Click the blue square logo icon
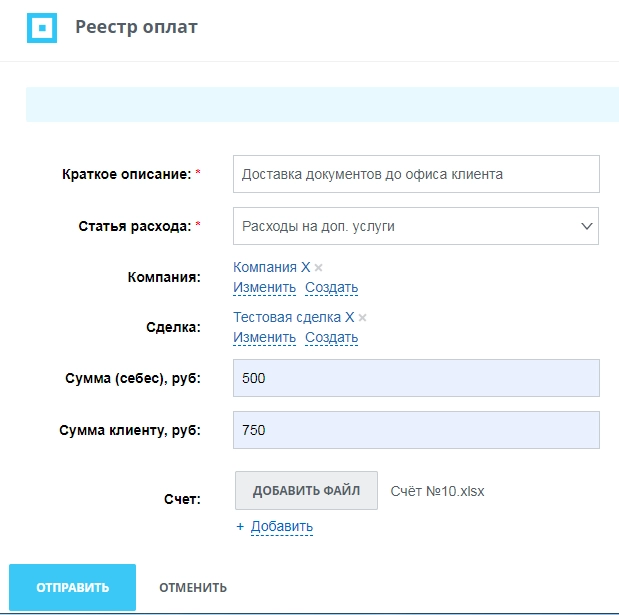This screenshot has width=619, height=615. tap(41, 28)
